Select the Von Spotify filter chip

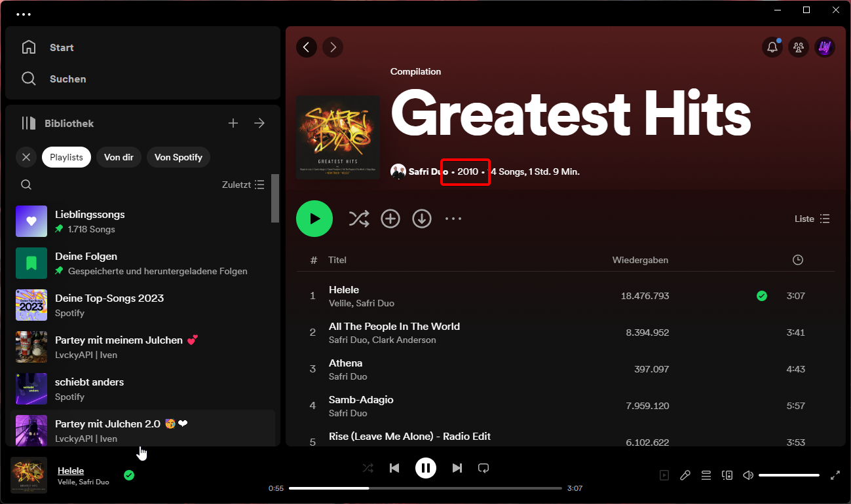(178, 157)
